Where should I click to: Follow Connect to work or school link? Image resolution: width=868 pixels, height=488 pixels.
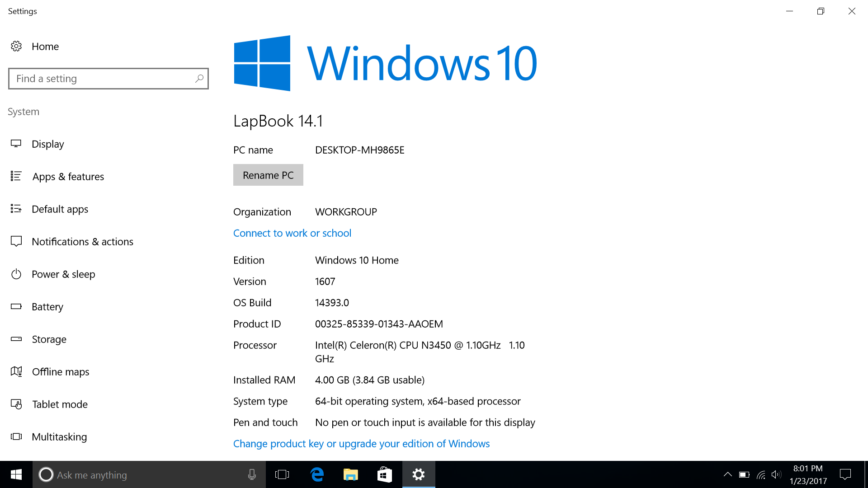point(292,233)
